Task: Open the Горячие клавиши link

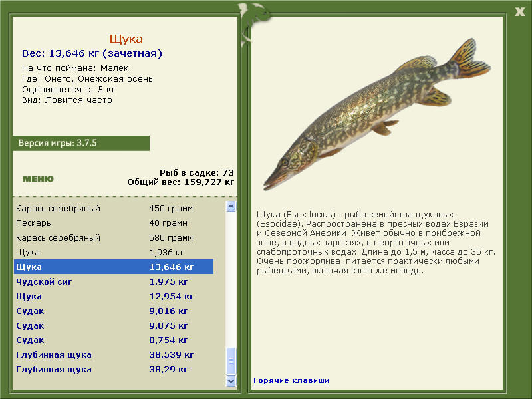Action: 291,380
